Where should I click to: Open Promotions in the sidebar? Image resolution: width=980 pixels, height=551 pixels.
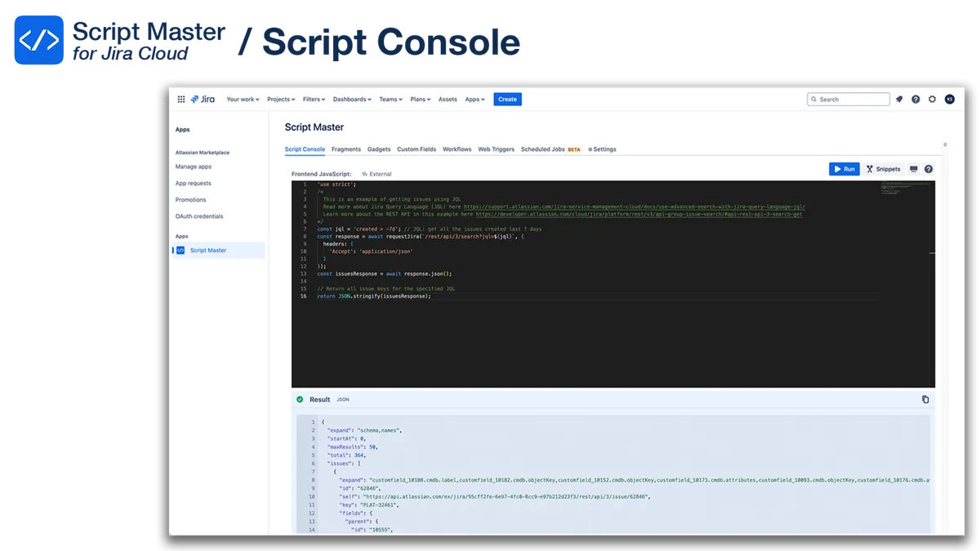coord(191,200)
